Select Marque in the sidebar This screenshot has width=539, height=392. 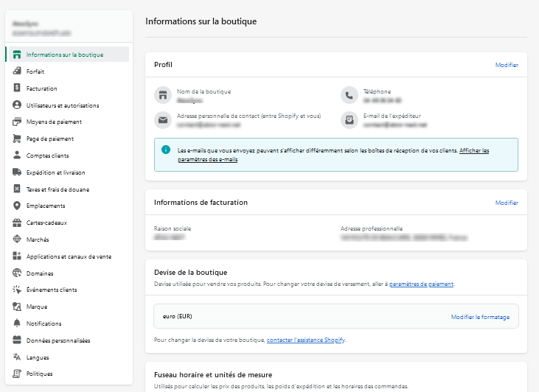[x=67, y=307]
